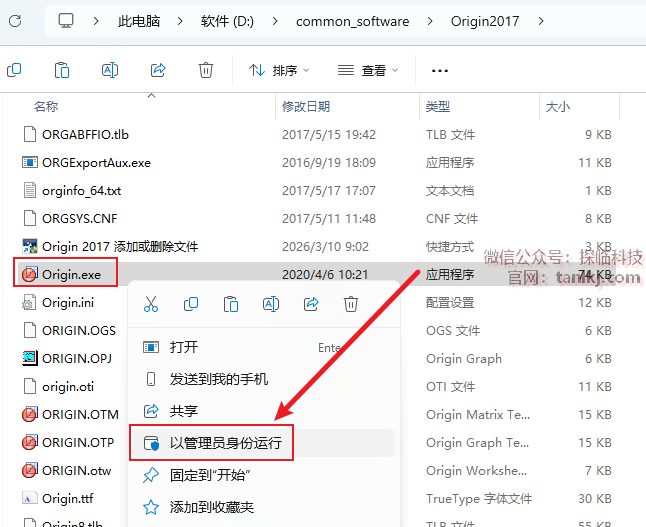Expand chevron after 软件 (D:) breadcrumb
Image resolution: width=646 pixels, height=527 pixels.
(275, 21)
